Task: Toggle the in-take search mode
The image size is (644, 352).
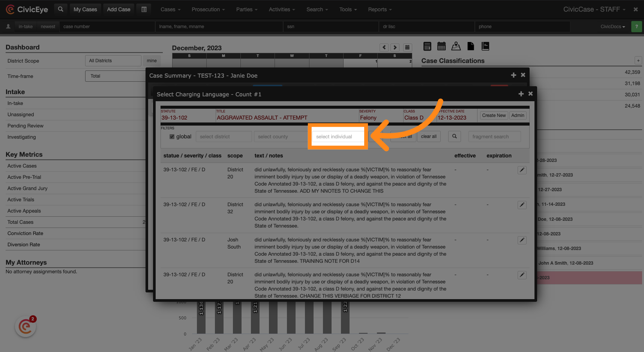Action: pos(26,27)
